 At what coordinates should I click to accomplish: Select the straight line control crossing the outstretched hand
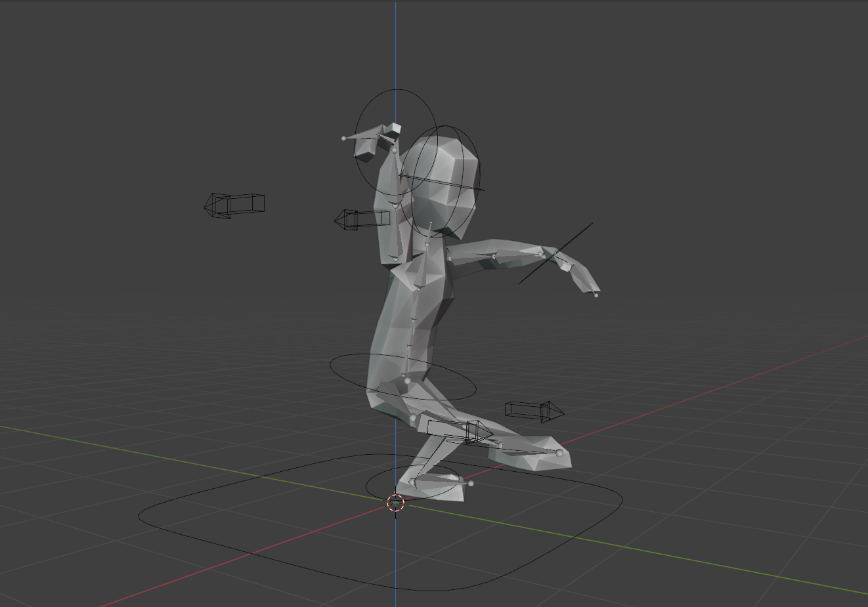(555, 253)
